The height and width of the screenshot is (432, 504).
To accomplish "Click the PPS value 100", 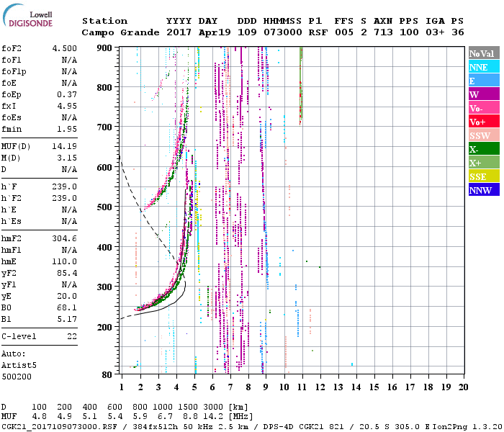I will 409,32.
